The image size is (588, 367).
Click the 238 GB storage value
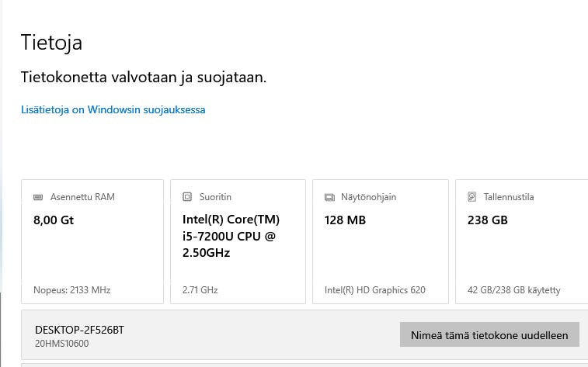(488, 220)
